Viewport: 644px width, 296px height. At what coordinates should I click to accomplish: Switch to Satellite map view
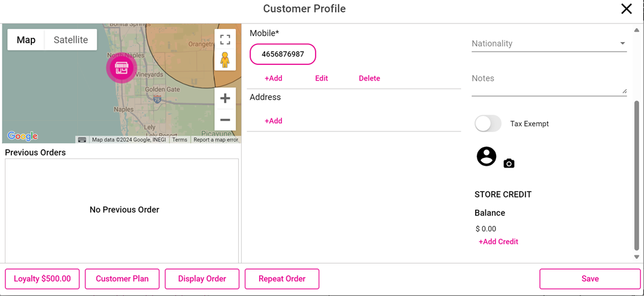click(71, 40)
